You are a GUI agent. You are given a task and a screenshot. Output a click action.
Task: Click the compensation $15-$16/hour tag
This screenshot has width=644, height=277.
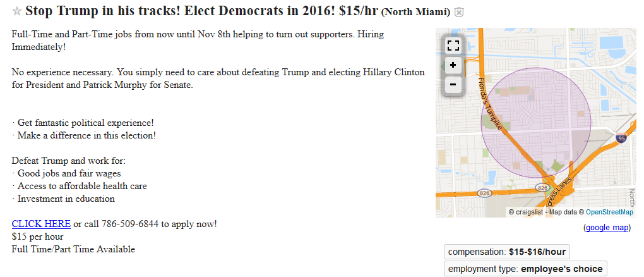[x=506, y=252]
